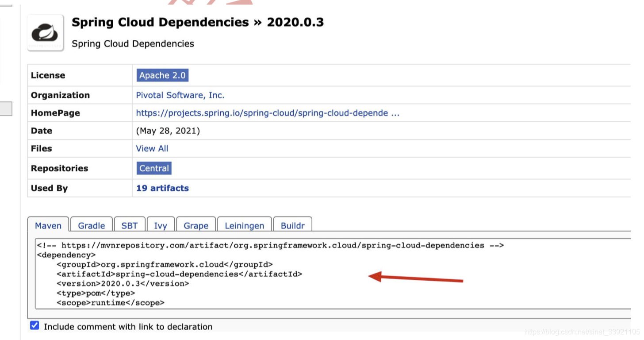This screenshot has width=644, height=340.
Task: Click the (May 28, 2021) date value
Action: (x=168, y=131)
